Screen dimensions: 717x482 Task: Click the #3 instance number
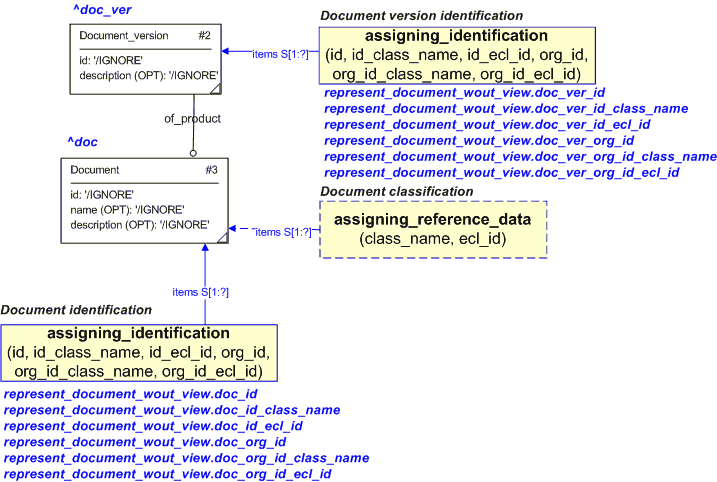(211, 170)
